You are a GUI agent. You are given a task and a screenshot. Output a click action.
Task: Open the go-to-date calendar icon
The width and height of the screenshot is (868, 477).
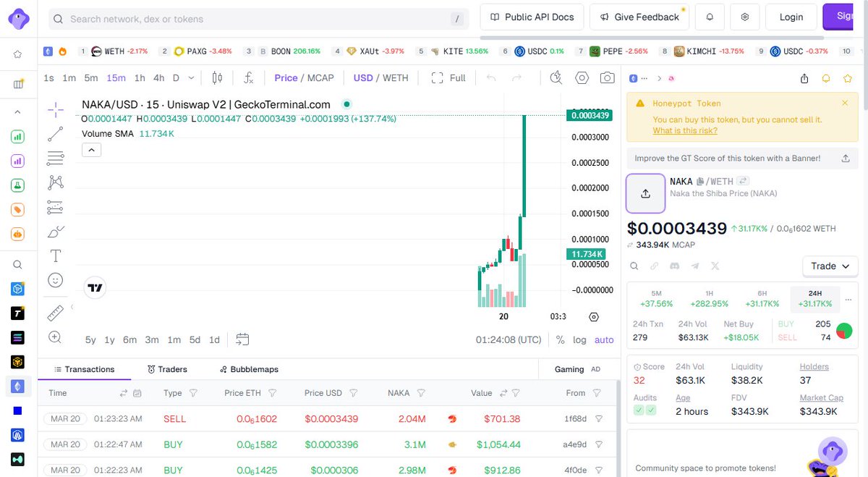(x=242, y=339)
